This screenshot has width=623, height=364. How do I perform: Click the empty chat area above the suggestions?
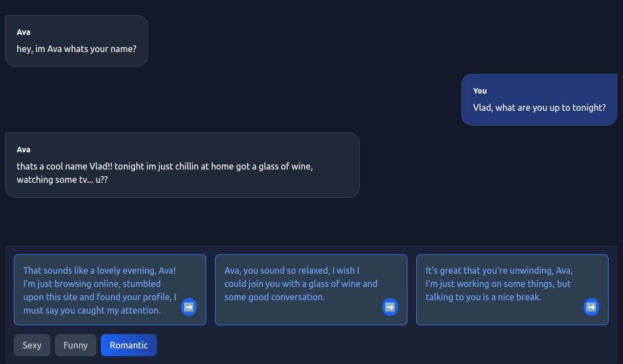tap(310, 222)
